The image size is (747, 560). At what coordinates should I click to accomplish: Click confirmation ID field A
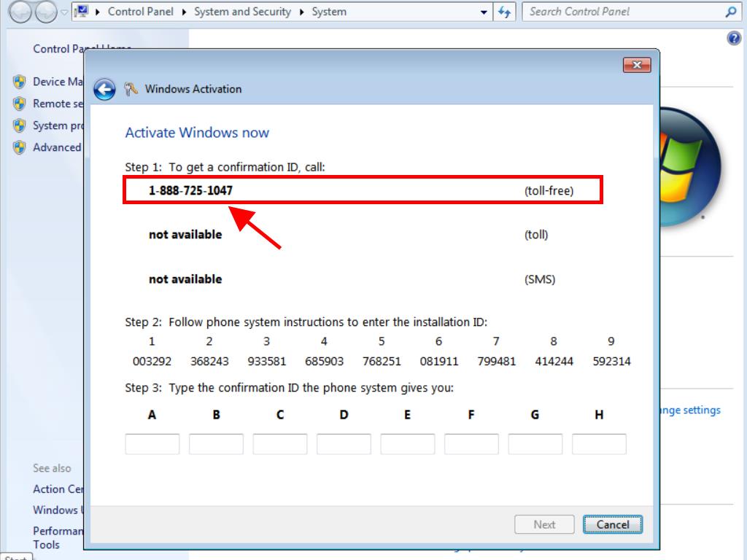152,444
